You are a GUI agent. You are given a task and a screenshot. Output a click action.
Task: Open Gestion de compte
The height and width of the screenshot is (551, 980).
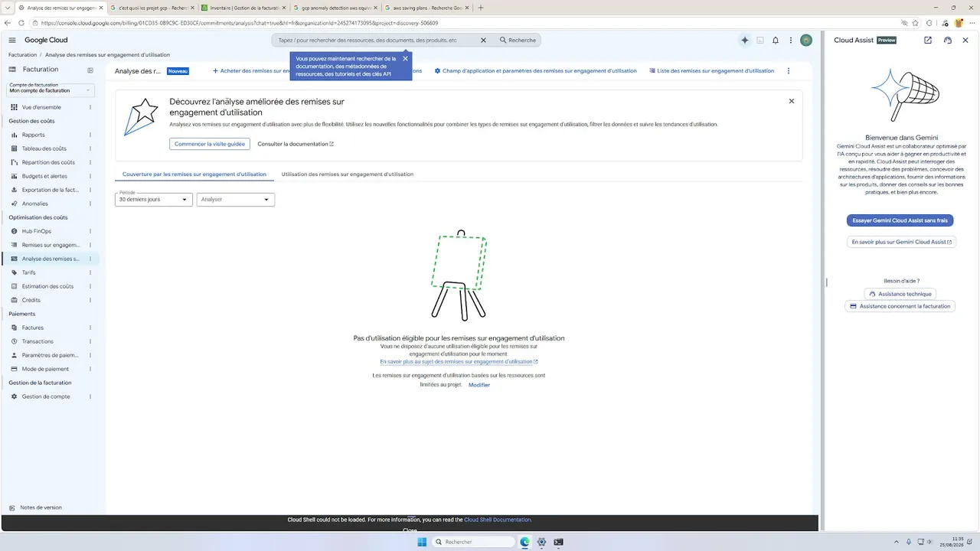tap(46, 396)
